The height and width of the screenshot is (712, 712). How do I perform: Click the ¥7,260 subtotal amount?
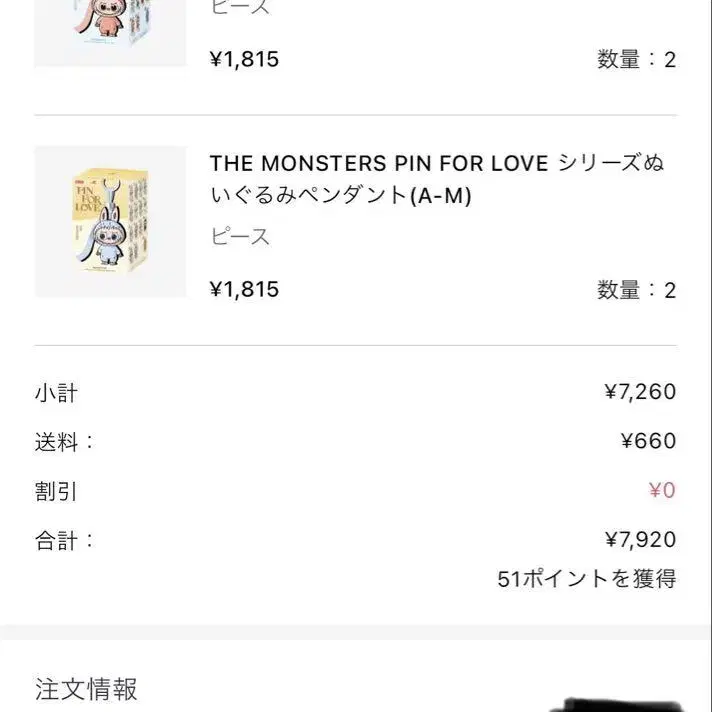(640, 392)
